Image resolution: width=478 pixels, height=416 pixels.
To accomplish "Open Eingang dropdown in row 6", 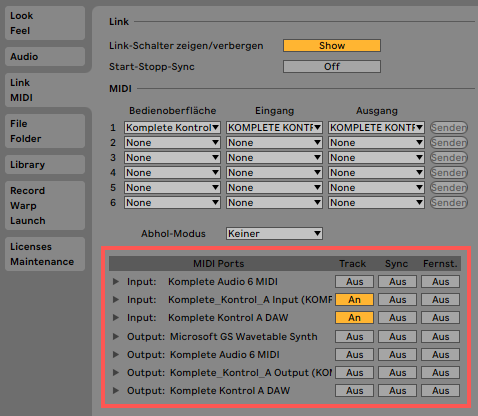I will (x=274, y=203).
